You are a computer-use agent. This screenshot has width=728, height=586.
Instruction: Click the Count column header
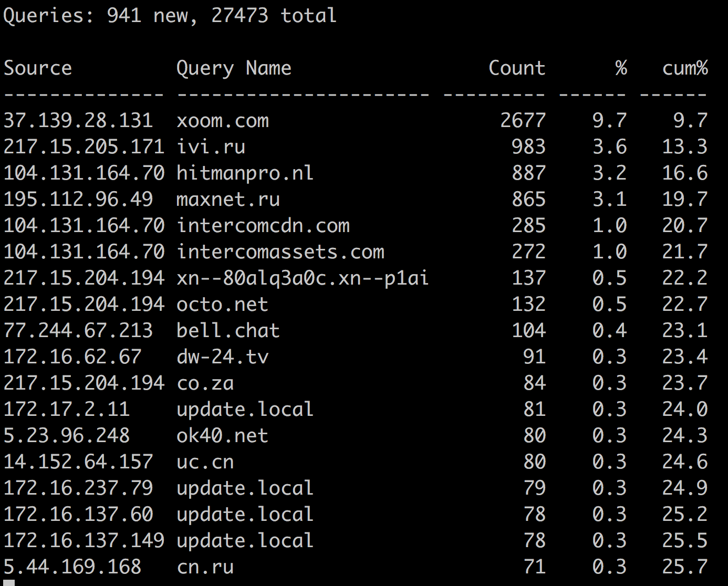point(517,68)
